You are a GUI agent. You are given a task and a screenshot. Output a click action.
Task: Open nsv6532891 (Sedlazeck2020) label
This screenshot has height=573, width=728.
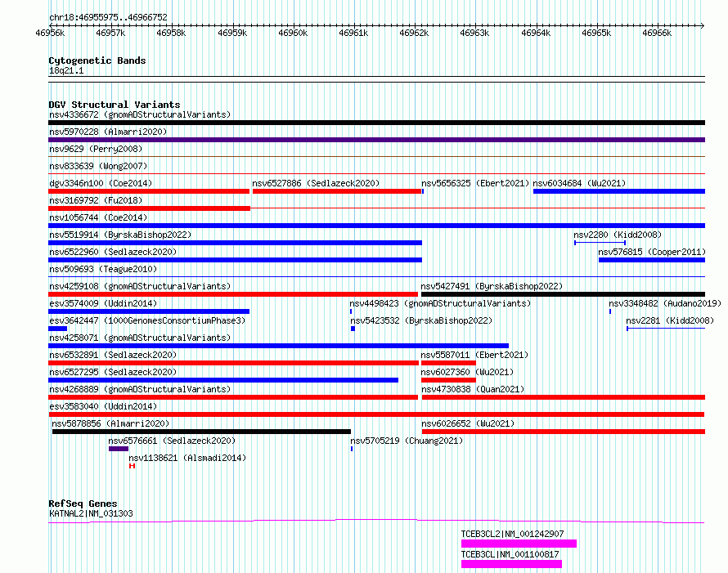pyautogui.click(x=113, y=355)
